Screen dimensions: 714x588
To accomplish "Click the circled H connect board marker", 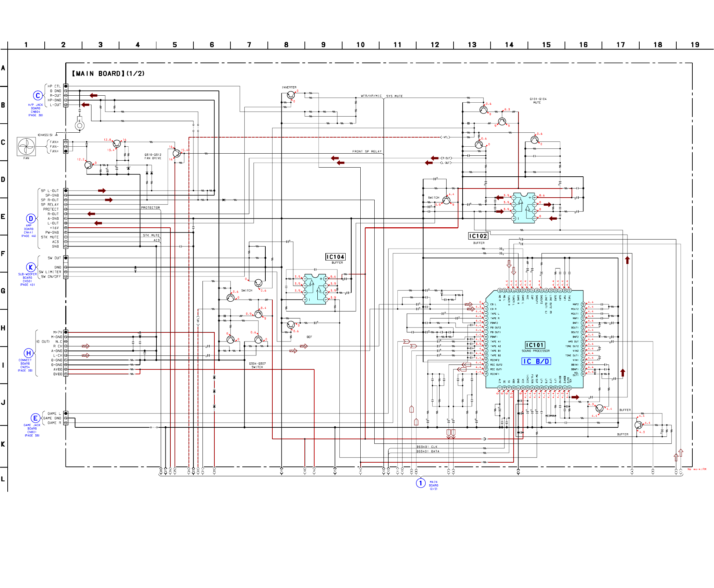I will (x=29, y=353).
